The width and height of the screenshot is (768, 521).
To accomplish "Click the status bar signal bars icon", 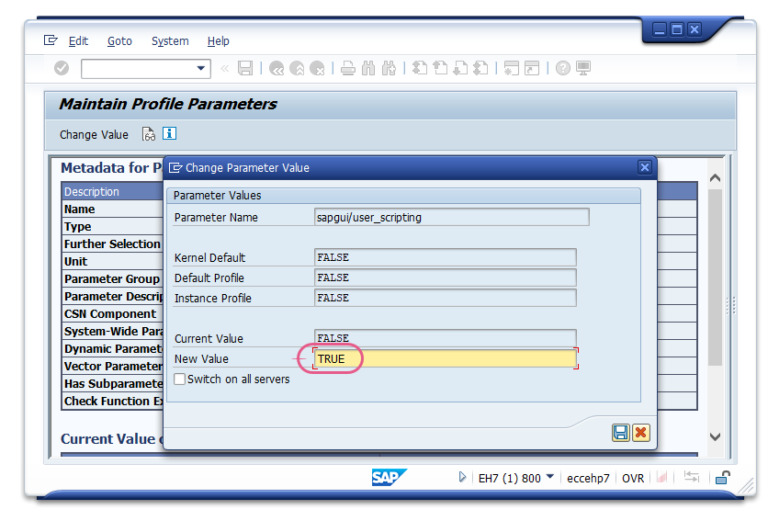I will click(662, 476).
